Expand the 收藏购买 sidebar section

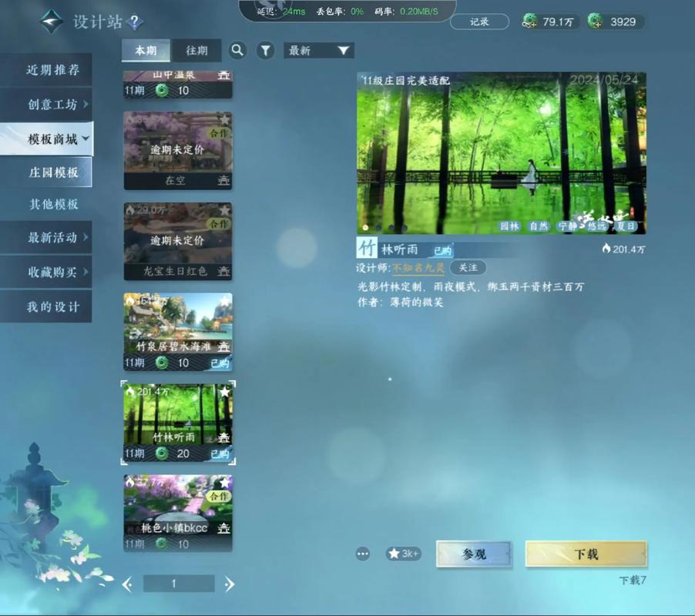click(x=46, y=272)
